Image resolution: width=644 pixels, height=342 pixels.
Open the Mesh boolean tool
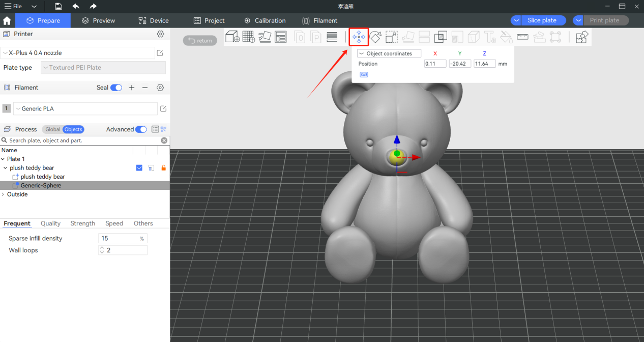[x=441, y=37]
